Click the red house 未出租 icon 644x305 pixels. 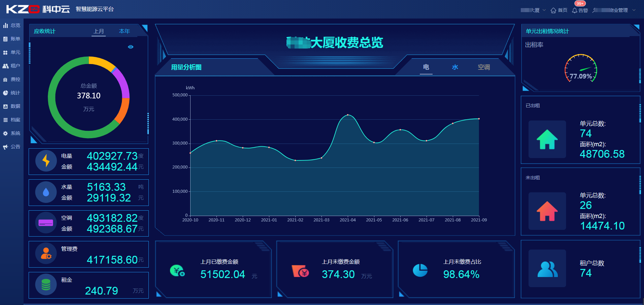pos(547,211)
